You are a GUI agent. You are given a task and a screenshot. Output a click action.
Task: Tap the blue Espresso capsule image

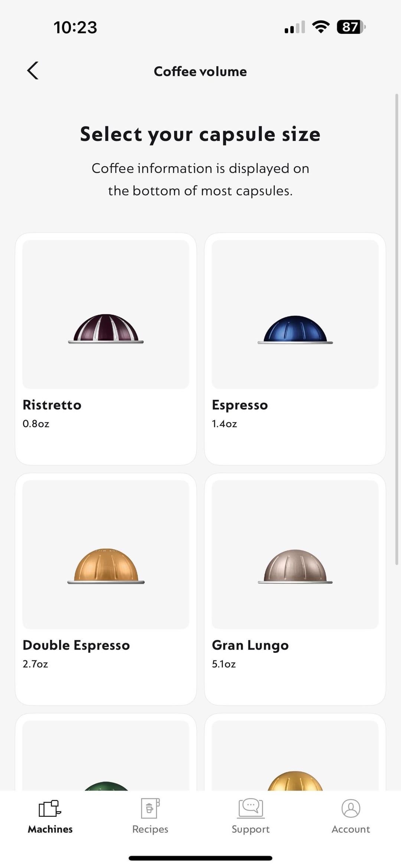[x=295, y=329]
